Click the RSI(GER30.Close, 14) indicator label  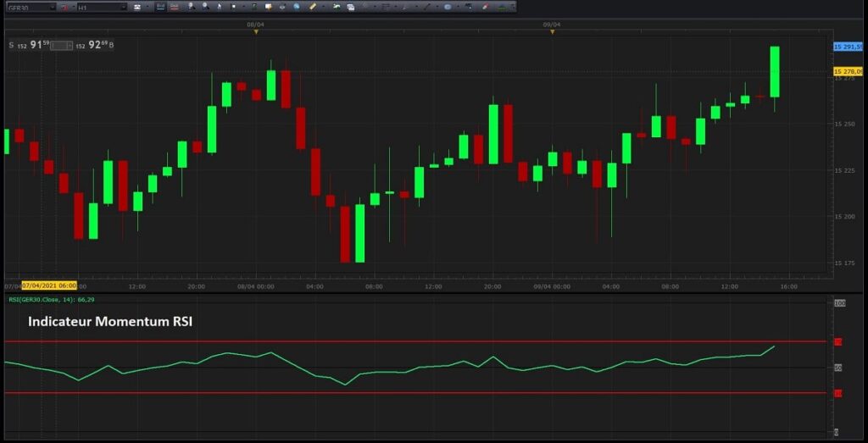coord(53,300)
